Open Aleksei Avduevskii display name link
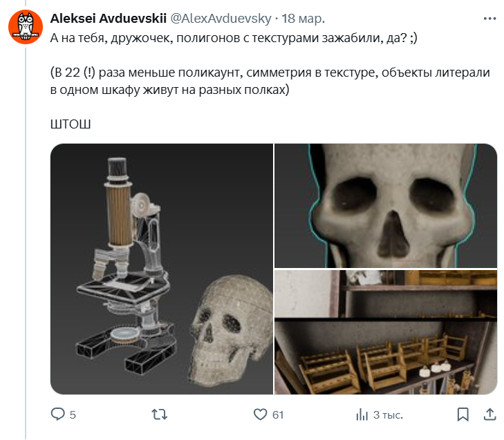This screenshot has width=504, height=440. [109, 19]
